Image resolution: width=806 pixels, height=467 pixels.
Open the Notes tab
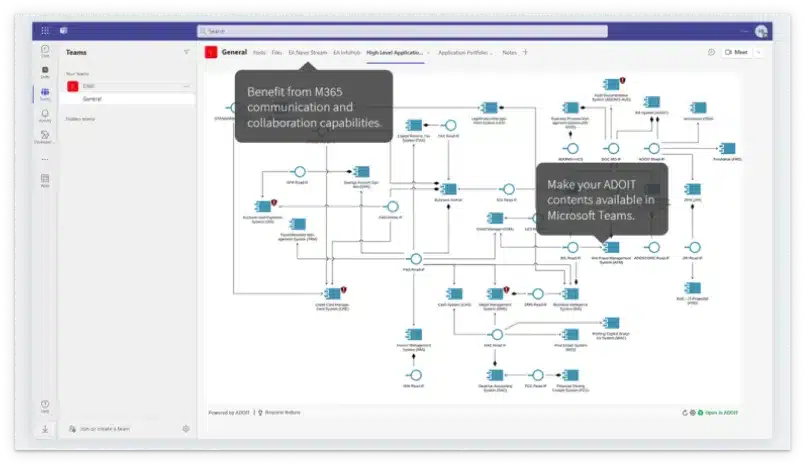click(509, 52)
